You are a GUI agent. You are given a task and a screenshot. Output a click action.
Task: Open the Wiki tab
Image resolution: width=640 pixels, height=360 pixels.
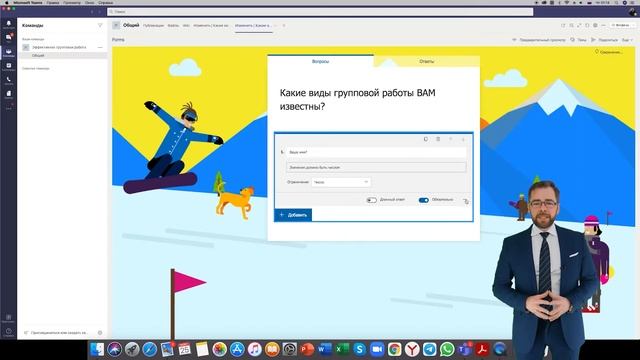[x=186, y=26]
